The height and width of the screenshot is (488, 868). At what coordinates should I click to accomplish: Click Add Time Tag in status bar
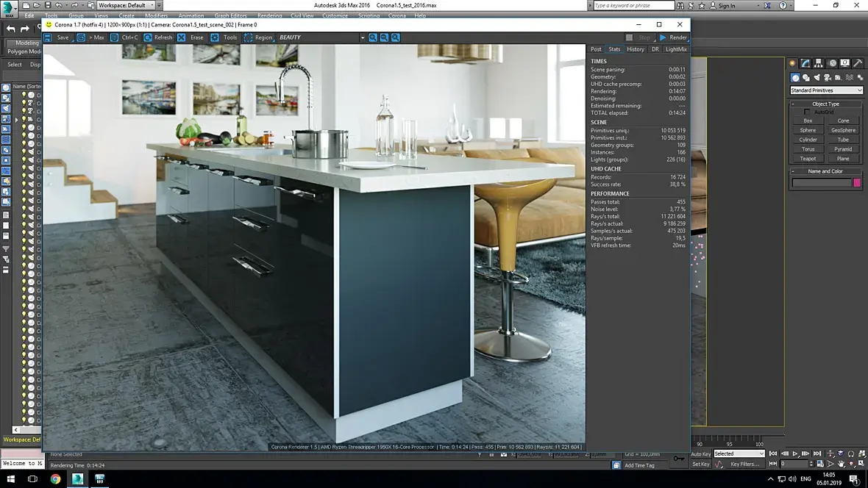point(639,465)
